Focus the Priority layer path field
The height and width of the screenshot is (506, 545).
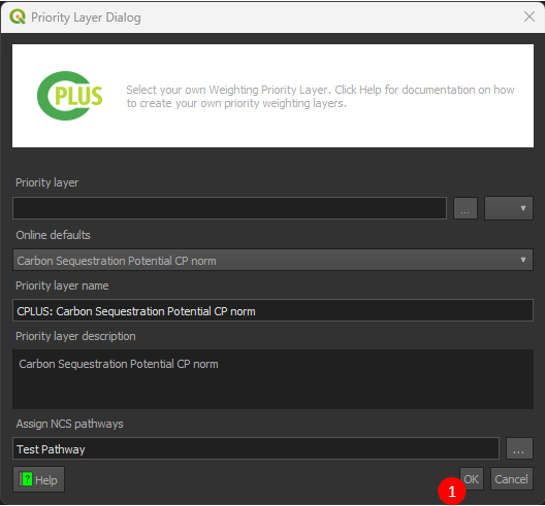click(230, 208)
